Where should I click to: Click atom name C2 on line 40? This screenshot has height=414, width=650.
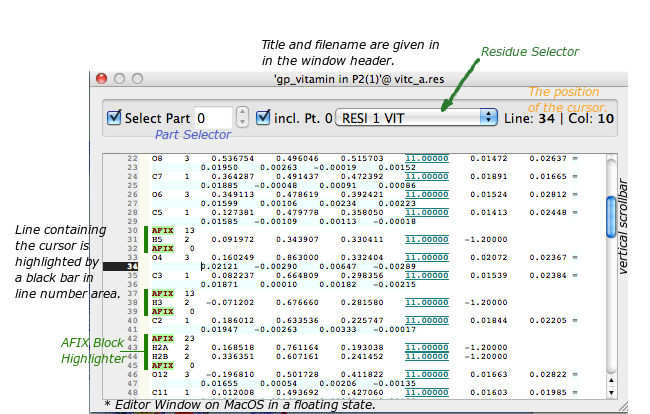point(157,320)
